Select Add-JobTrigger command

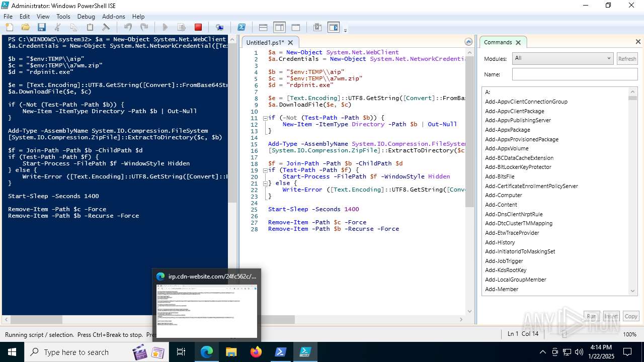[x=504, y=261]
